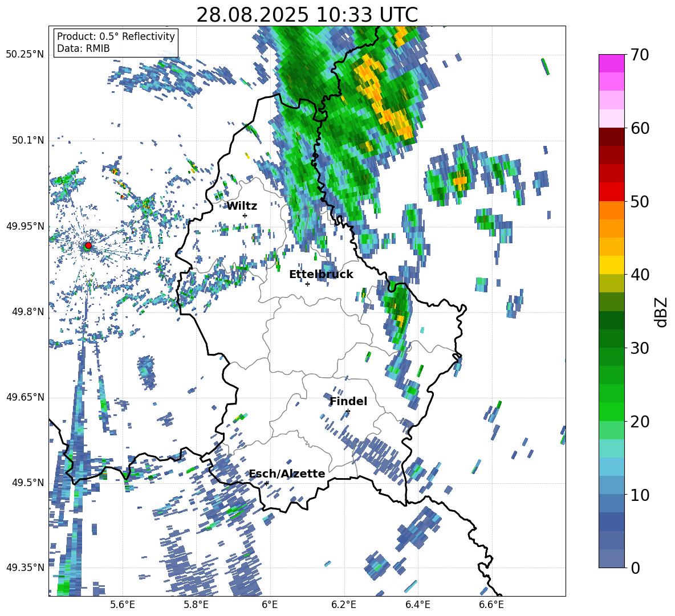This screenshot has height=616, width=675.
Task: Pick the magenta top band of the colorbar
Action: click(611, 63)
